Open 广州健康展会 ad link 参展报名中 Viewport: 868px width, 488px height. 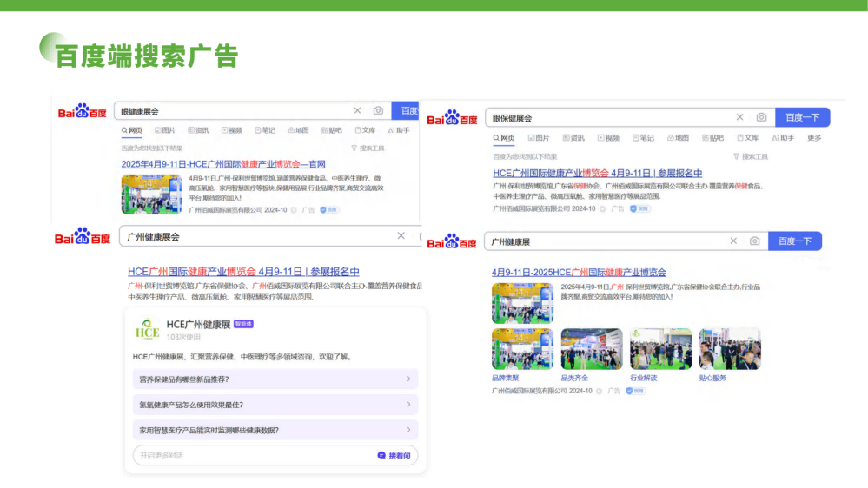click(243, 272)
